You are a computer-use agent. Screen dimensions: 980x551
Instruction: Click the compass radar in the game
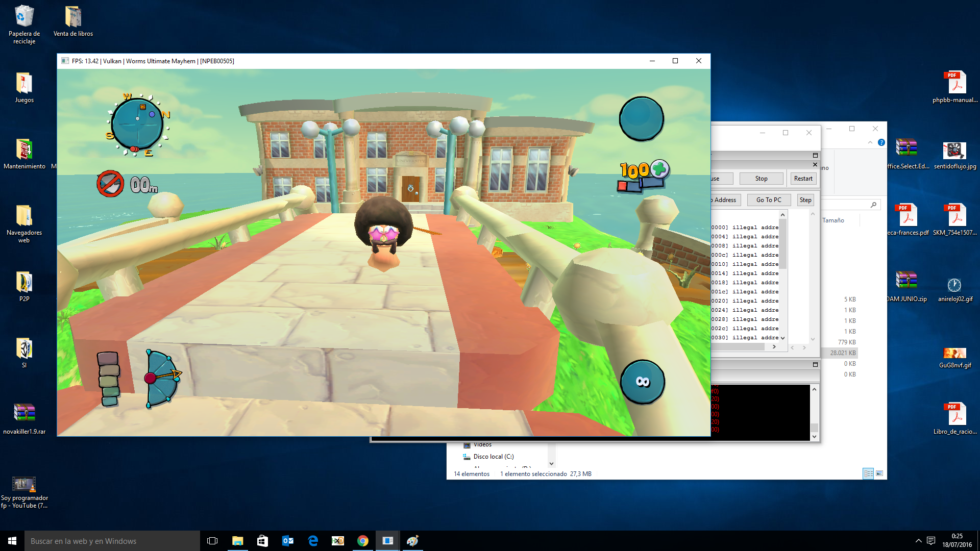click(x=138, y=125)
